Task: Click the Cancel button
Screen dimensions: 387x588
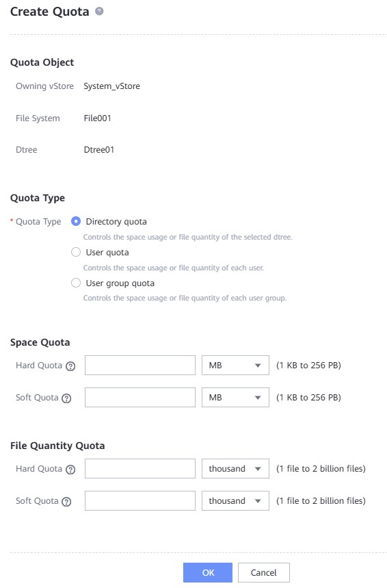Action: [x=264, y=573]
